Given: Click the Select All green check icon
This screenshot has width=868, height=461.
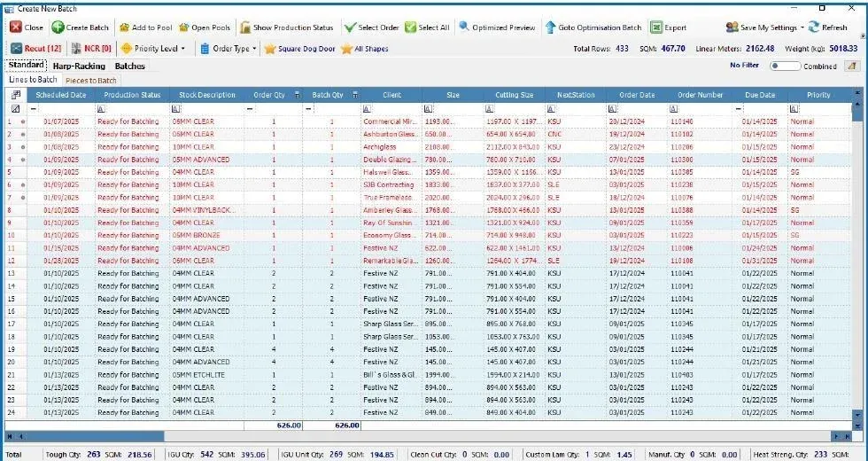Looking at the screenshot, I should coord(410,27).
